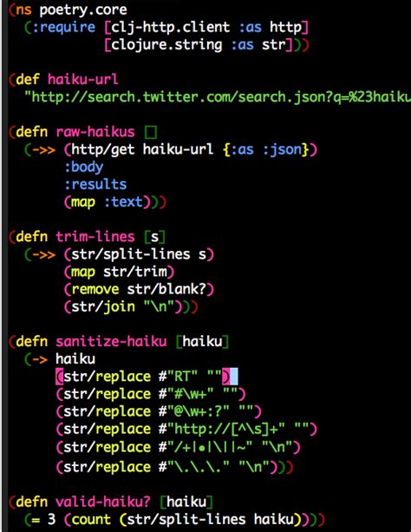Viewport: 411px width, 532px height.
Task: Click the number 3 in valid-haiku?
Action: tap(51, 520)
